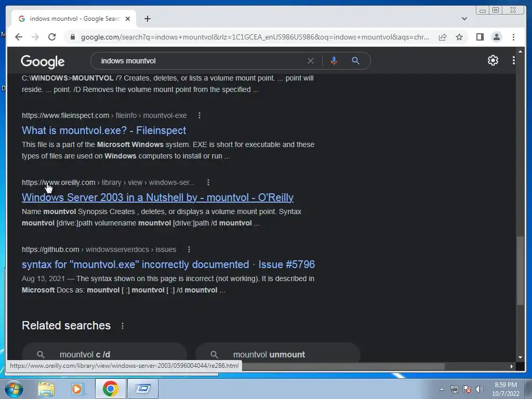Click the horizontal scrollbar thumb
Screen dimensions: 532x399
tap(343, 366)
